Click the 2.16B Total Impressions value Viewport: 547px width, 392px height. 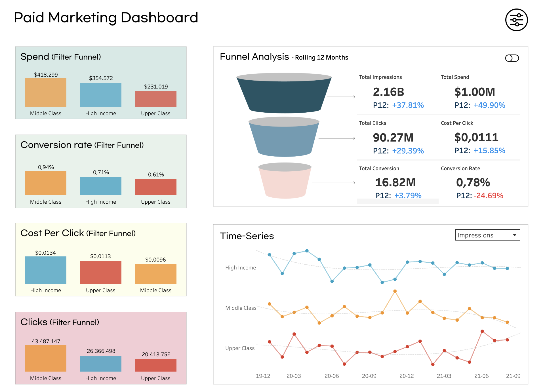coord(388,92)
